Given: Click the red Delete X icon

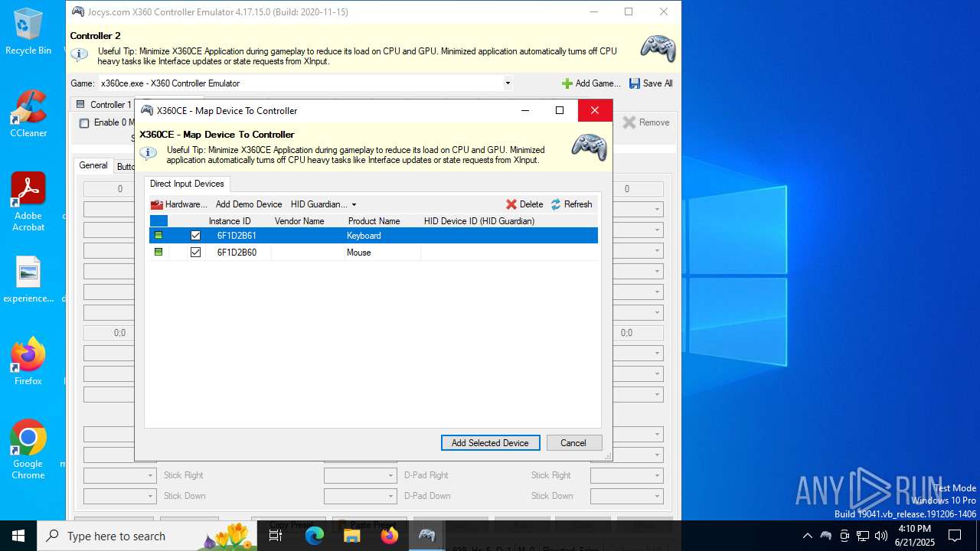Looking at the screenshot, I should pyautogui.click(x=511, y=204).
